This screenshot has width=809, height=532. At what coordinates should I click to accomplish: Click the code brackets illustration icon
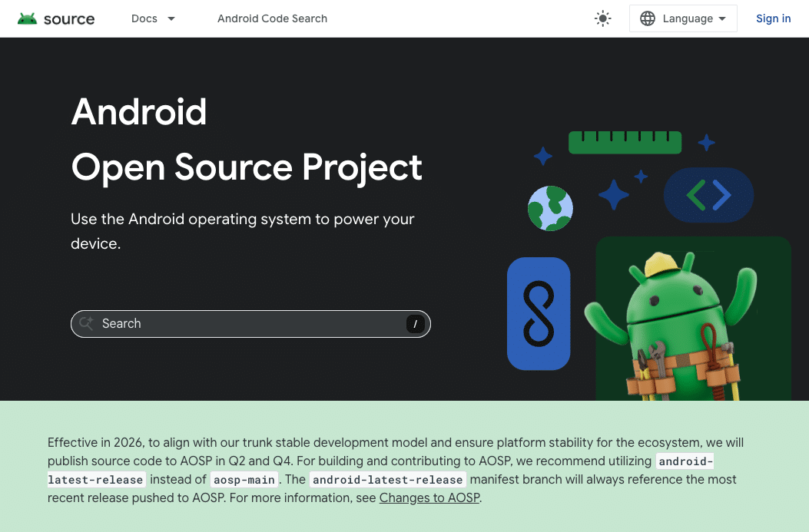point(708,195)
